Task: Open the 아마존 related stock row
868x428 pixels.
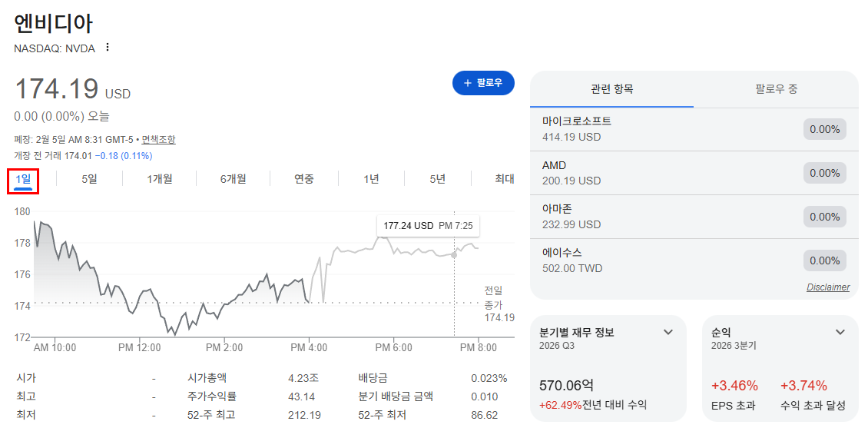Action: tap(694, 217)
